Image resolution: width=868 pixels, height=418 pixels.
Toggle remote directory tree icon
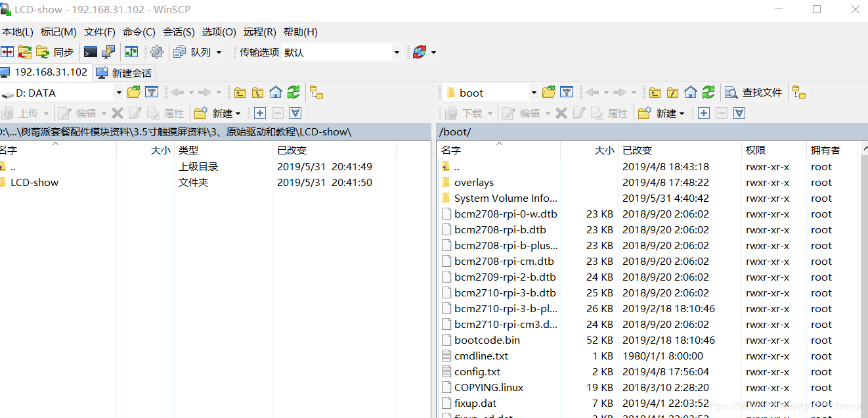click(799, 93)
